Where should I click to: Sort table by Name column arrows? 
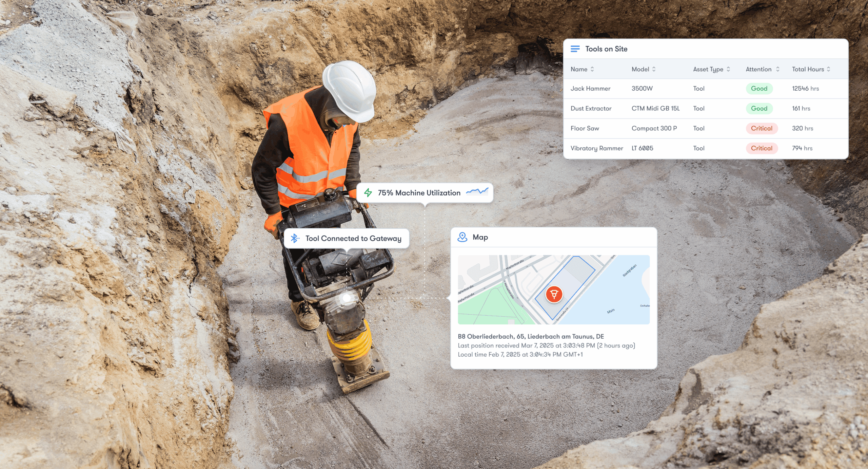pyautogui.click(x=592, y=69)
